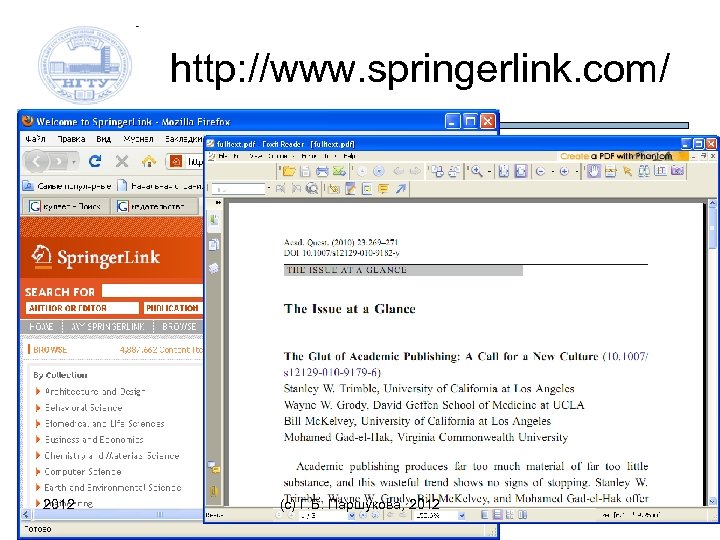
Task: Print the document from Foxit toolbar
Action: click(x=322, y=171)
